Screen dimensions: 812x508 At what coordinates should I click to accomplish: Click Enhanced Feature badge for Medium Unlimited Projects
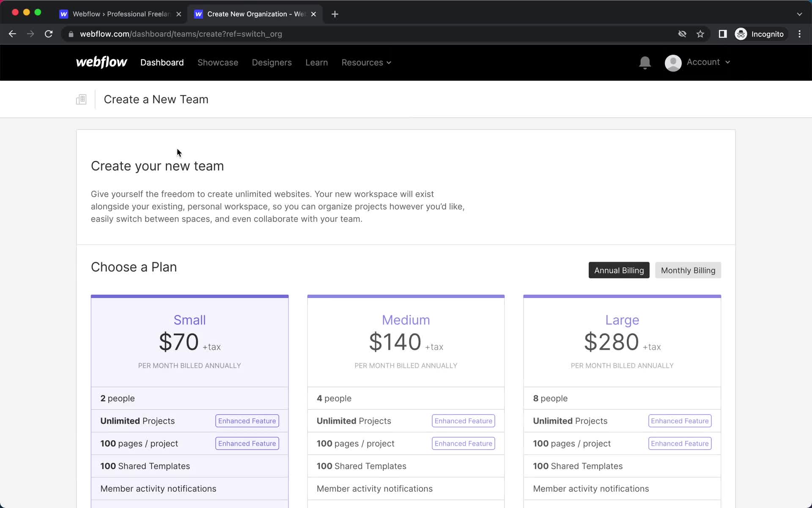coord(464,421)
